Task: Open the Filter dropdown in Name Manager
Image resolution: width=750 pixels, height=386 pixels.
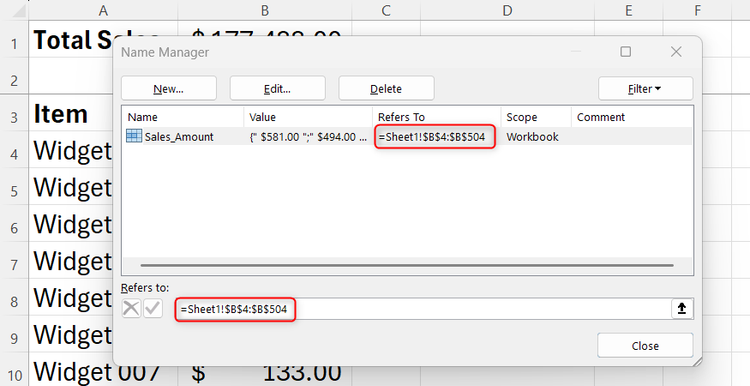Action: (x=645, y=88)
